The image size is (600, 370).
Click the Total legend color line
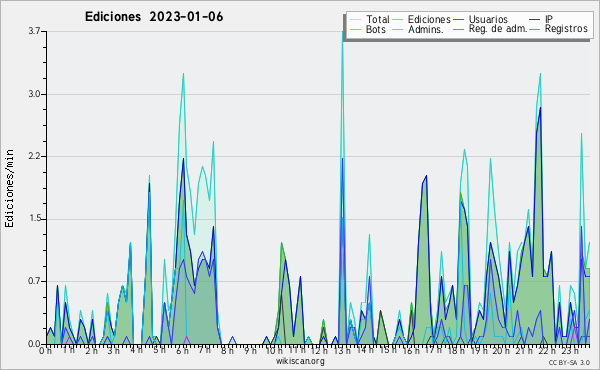(x=356, y=20)
